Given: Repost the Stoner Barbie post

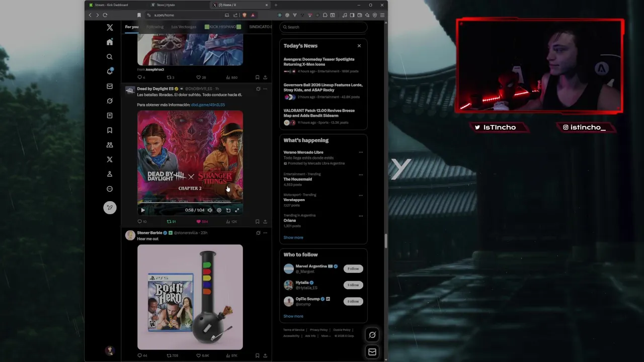Looking at the screenshot, I should point(173,355).
